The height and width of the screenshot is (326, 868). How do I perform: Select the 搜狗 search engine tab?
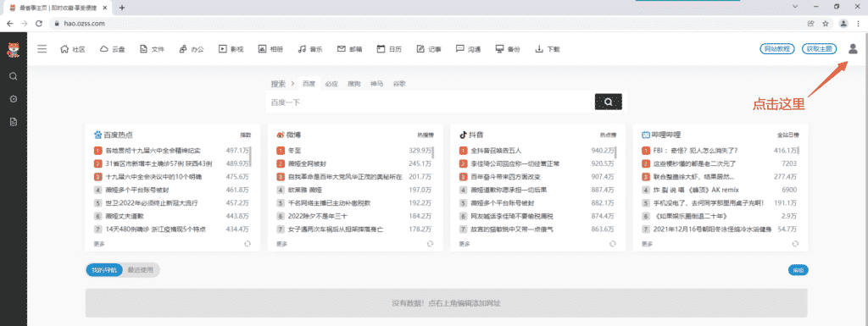(353, 84)
